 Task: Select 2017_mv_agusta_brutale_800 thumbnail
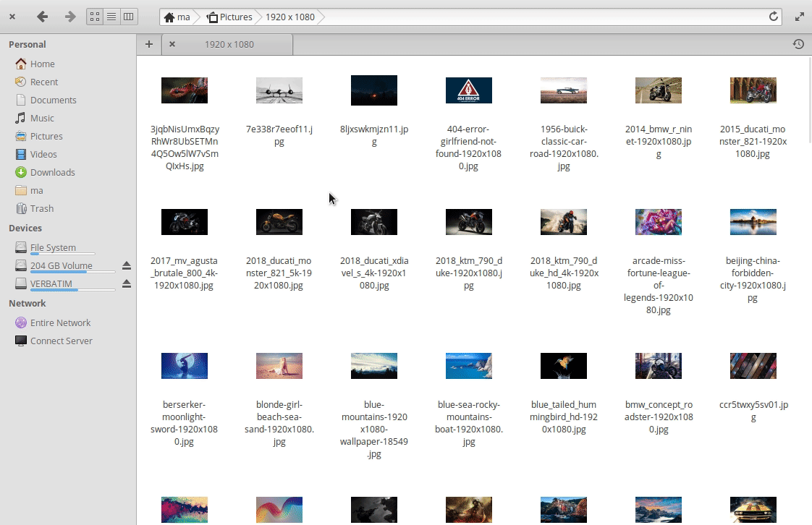pyautogui.click(x=185, y=222)
